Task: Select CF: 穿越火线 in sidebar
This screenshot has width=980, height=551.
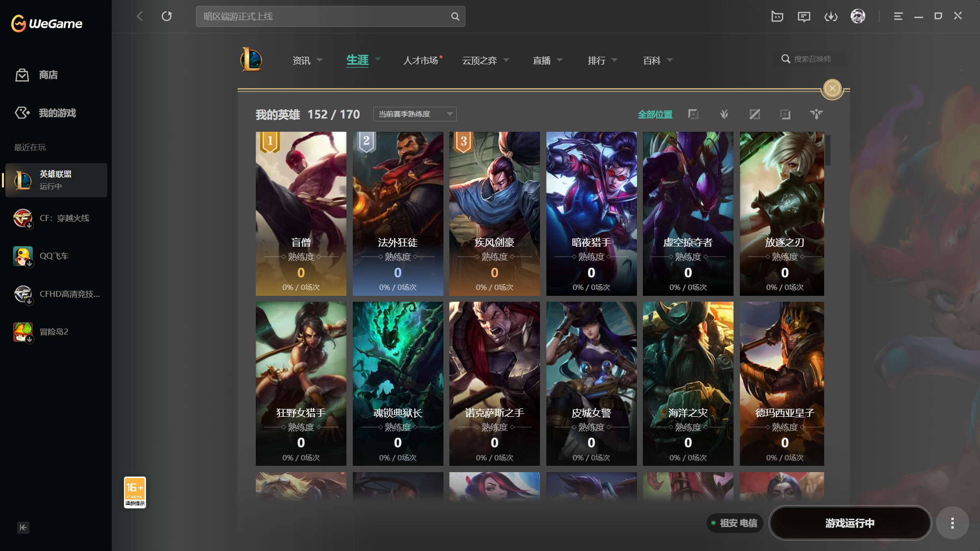Action: click(x=56, y=218)
